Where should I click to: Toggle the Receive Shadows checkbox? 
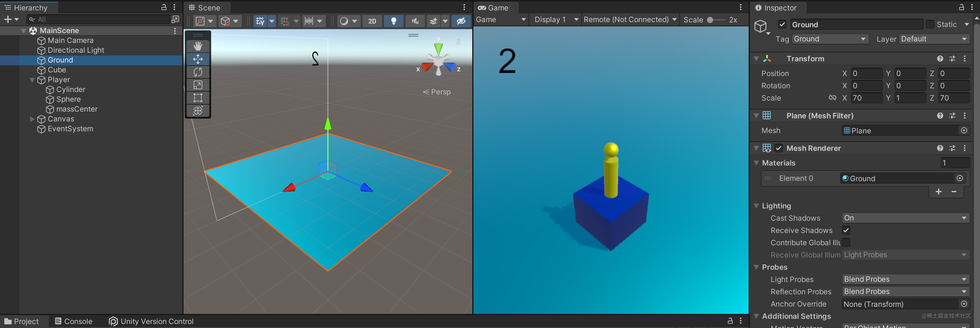point(846,230)
